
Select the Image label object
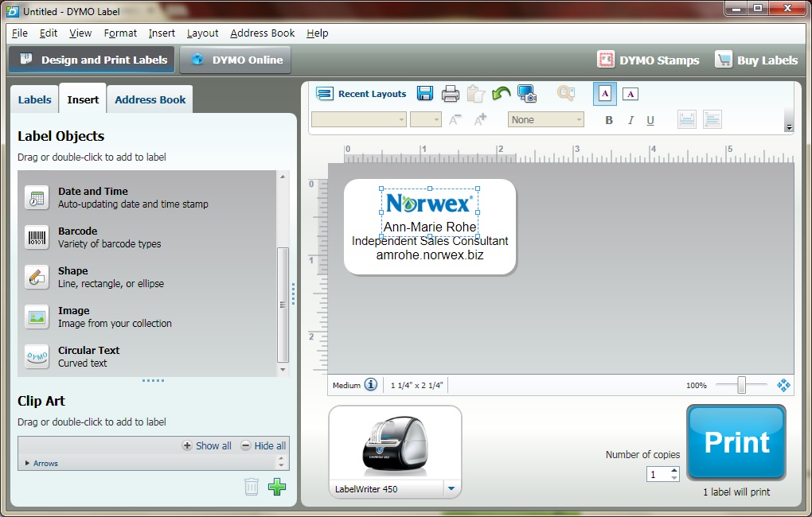tap(147, 317)
